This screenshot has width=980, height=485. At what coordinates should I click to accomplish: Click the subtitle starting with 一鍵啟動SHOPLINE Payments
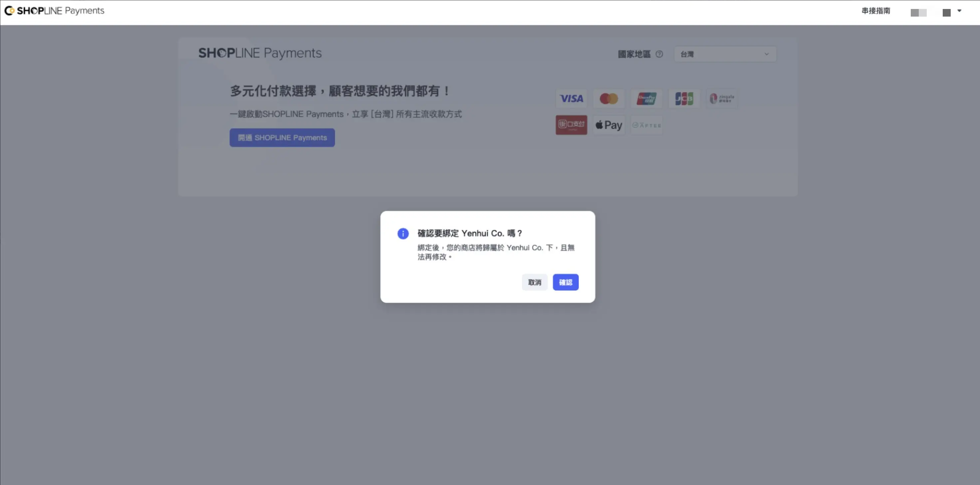coord(346,114)
